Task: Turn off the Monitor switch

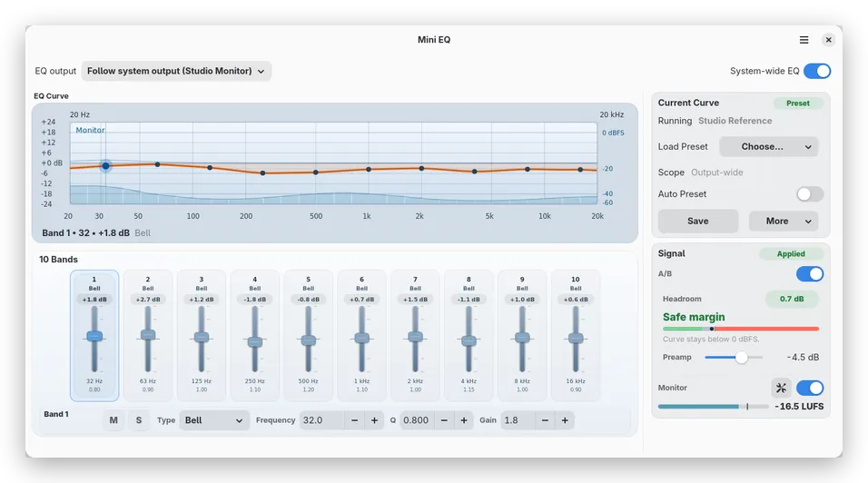Action: coord(810,388)
